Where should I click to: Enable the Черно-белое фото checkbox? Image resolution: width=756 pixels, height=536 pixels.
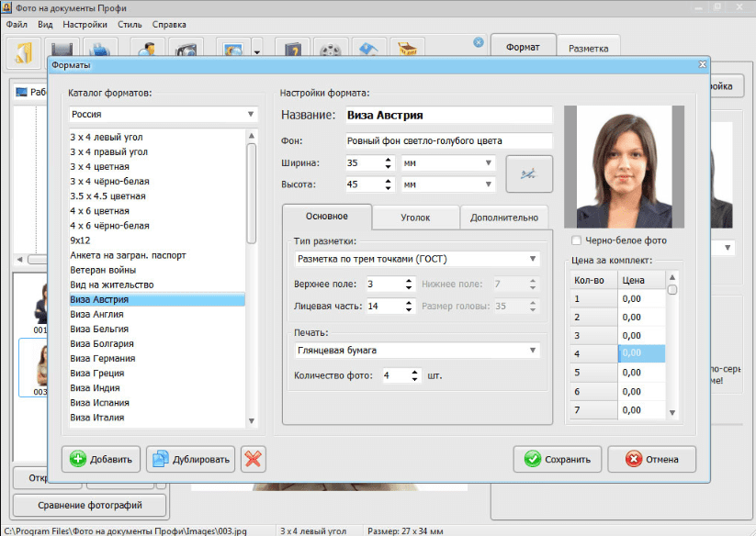coord(576,240)
